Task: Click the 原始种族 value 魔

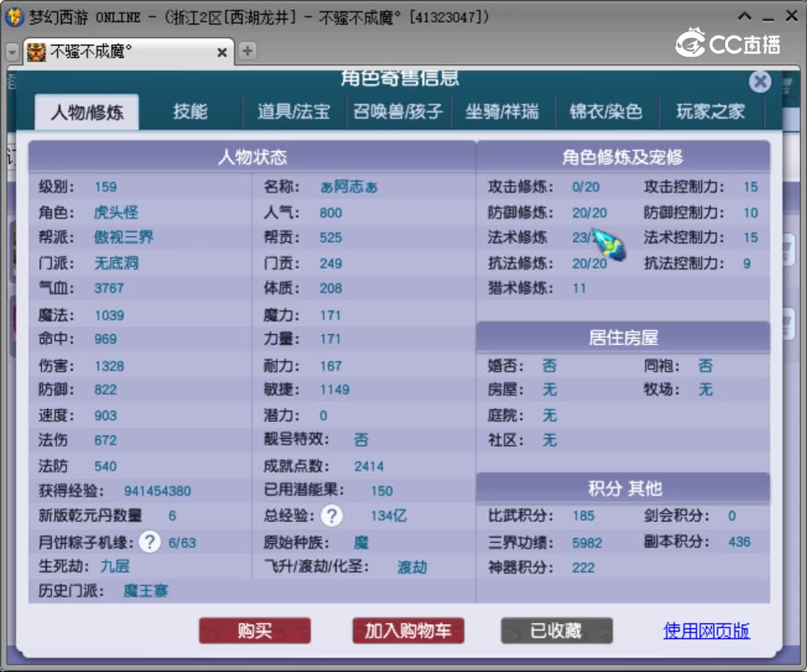Action: [x=361, y=542]
